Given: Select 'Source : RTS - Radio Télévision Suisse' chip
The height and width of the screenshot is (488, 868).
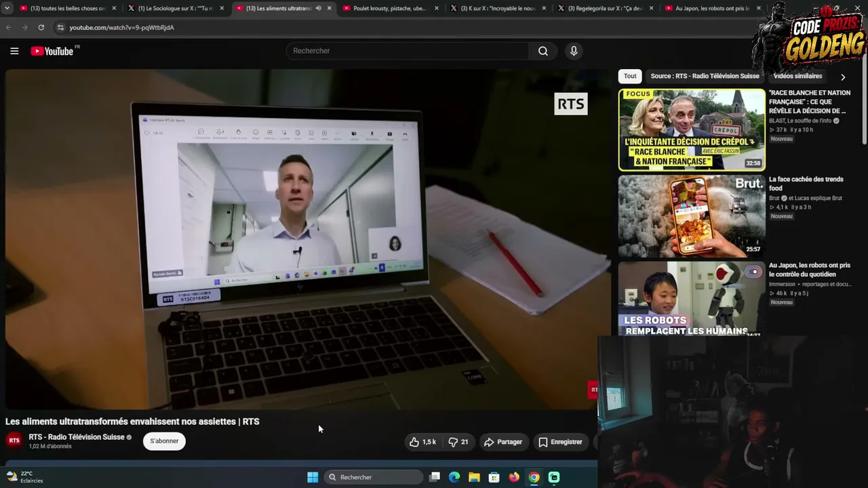Looking at the screenshot, I should [705, 76].
